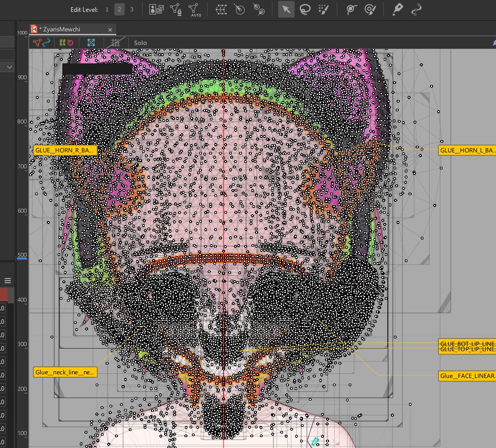Set Edit Level to 1
Image resolution: width=496 pixels, height=448 pixels.
(x=107, y=9)
